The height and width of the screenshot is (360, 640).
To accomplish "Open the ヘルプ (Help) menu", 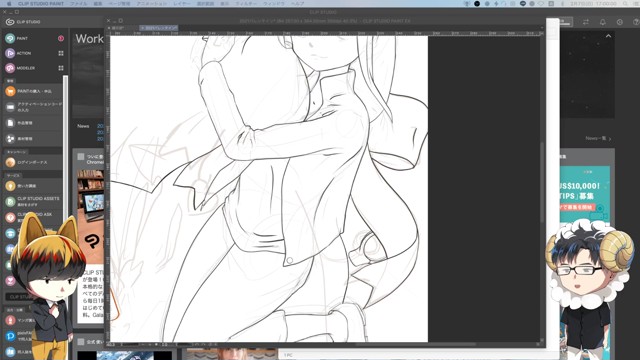I will (x=298, y=3).
